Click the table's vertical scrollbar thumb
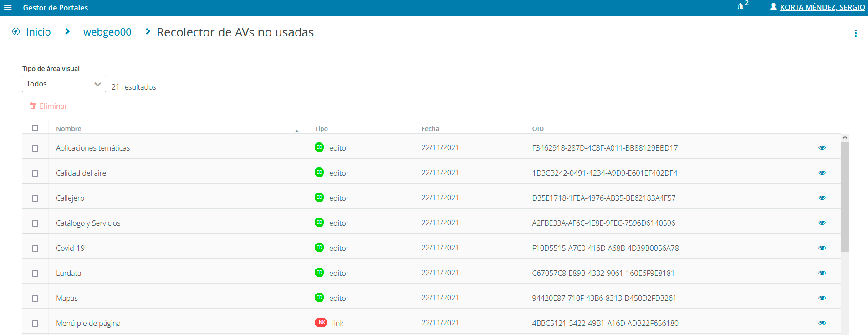 845,196
